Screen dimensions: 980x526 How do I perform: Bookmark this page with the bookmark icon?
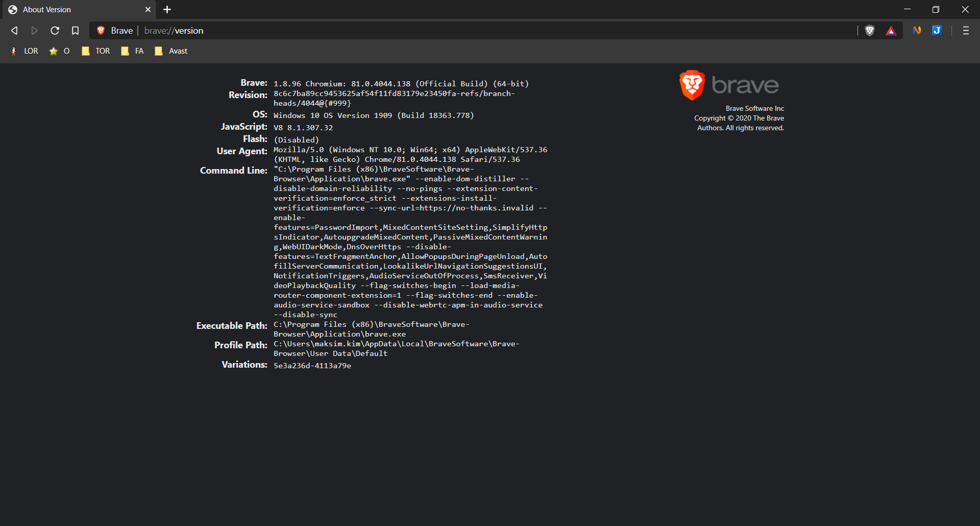pyautogui.click(x=75, y=31)
